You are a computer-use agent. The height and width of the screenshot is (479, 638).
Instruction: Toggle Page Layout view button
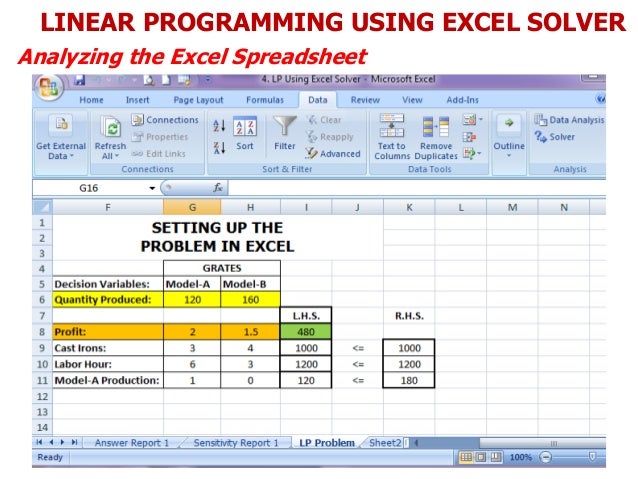tap(481, 457)
